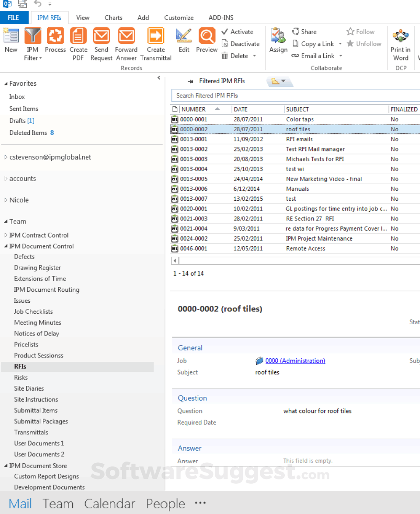Click the Follow star command

coord(360,32)
